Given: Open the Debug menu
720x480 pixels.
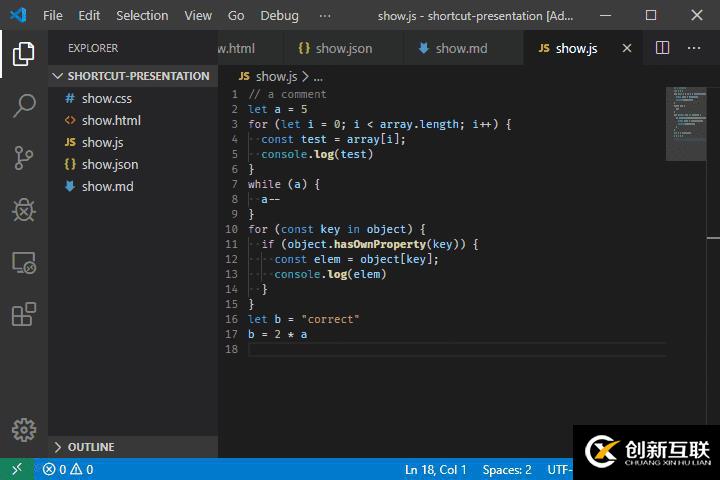Looking at the screenshot, I should click(x=279, y=16).
